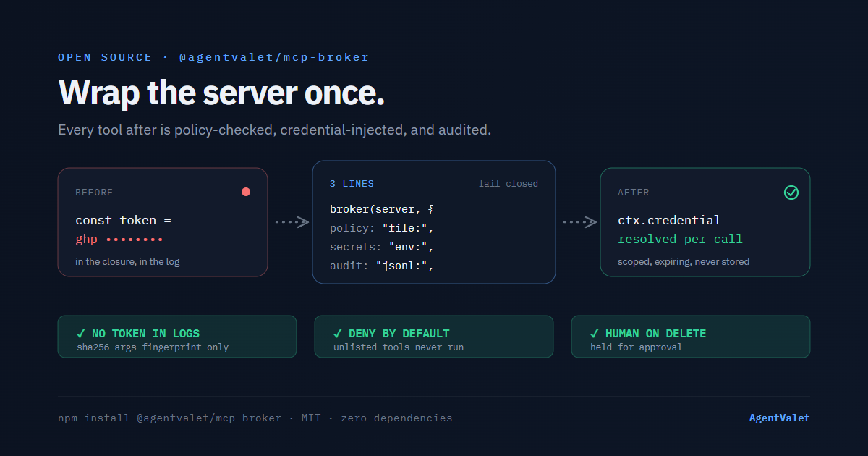Click the "resolved per call" text

click(x=680, y=239)
